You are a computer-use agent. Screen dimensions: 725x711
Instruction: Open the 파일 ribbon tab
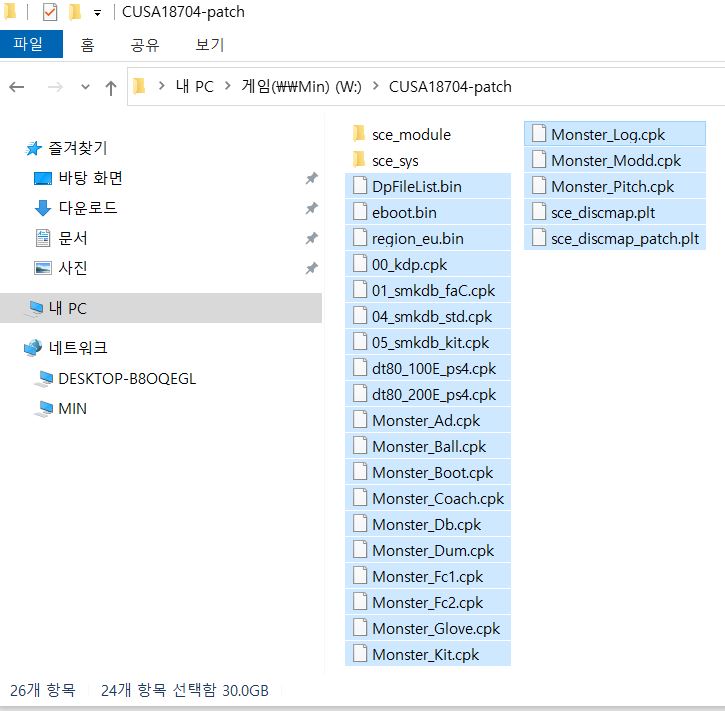31,44
